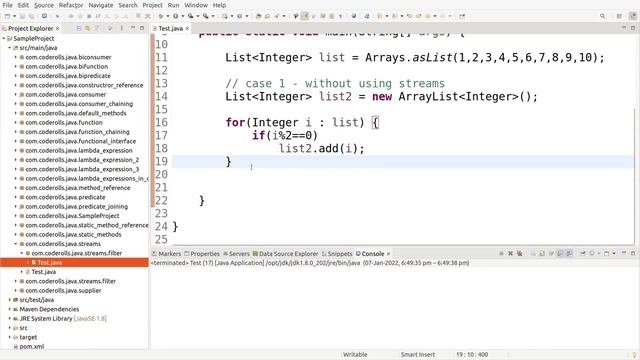The height and width of the screenshot is (360, 640).
Task: Open the Debug button dropdown arrow
Action: coord(168,16)
